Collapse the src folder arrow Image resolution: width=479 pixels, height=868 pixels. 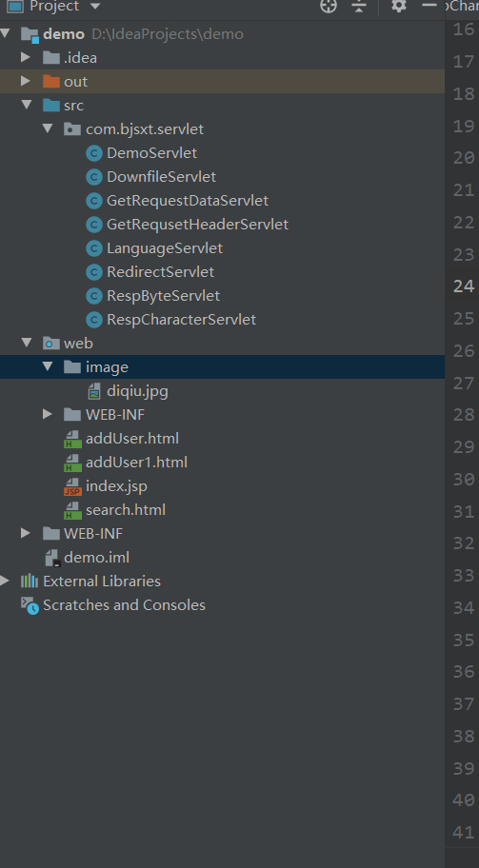click(x=26, y=105)
